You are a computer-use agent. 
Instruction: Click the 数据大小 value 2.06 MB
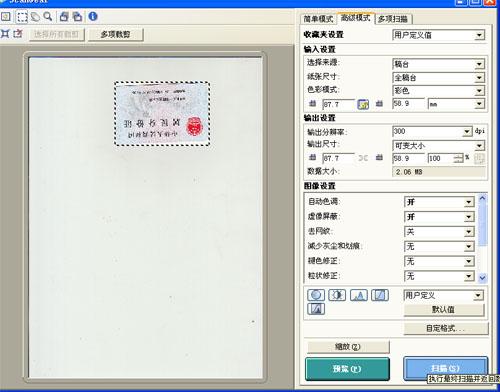click(439, 172)
